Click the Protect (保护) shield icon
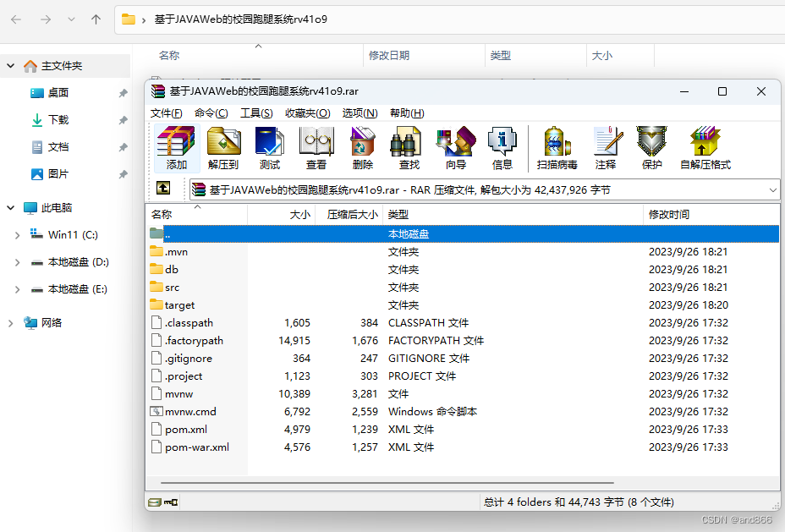 point(652,148)
